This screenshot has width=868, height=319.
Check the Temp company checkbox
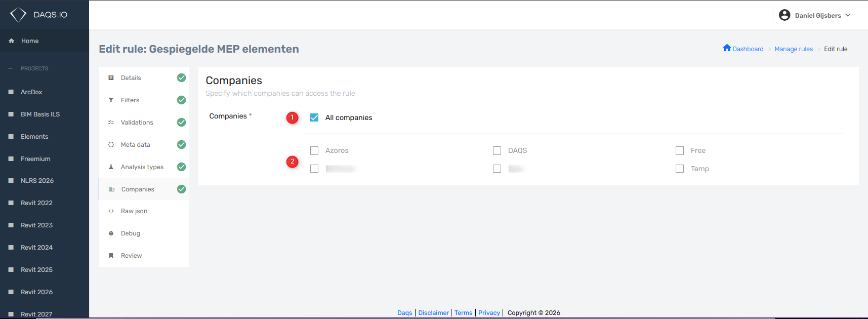click(680, 169)
